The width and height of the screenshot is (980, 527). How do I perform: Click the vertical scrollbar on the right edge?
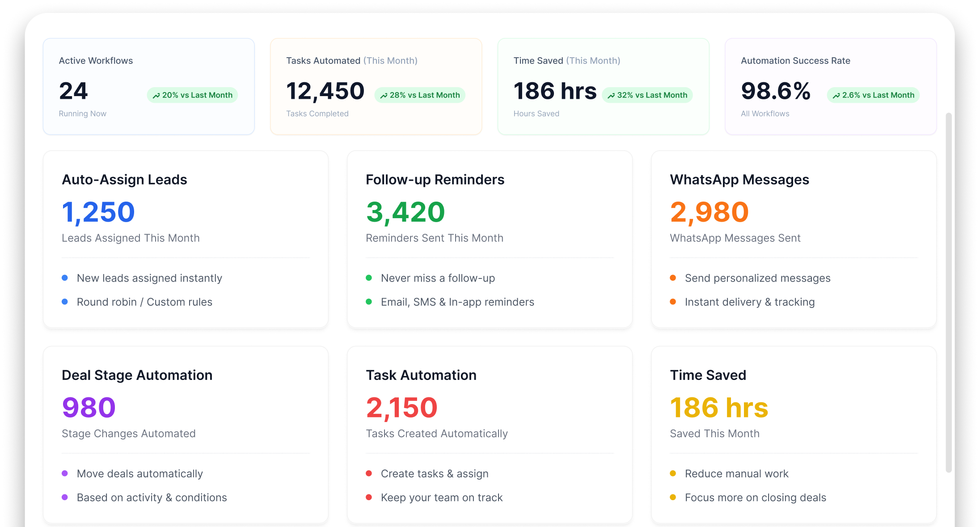click(949, 293)
